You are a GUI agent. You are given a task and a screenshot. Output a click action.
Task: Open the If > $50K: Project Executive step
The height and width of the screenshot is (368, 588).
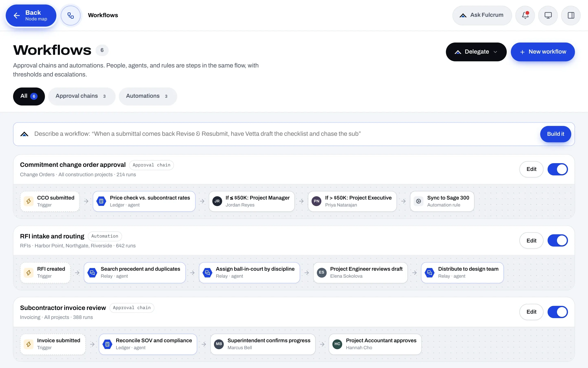[352, 201]
